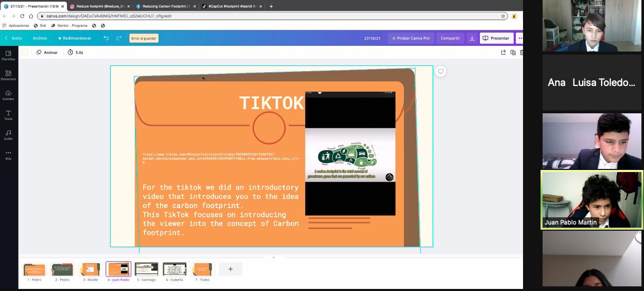Click the Compartir button
The height and width of the screenshot is (291, 644).
click(x=450, y=38)
